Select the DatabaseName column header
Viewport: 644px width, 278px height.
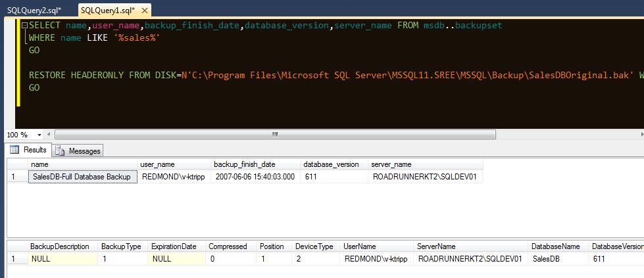[x=556, y=246]
